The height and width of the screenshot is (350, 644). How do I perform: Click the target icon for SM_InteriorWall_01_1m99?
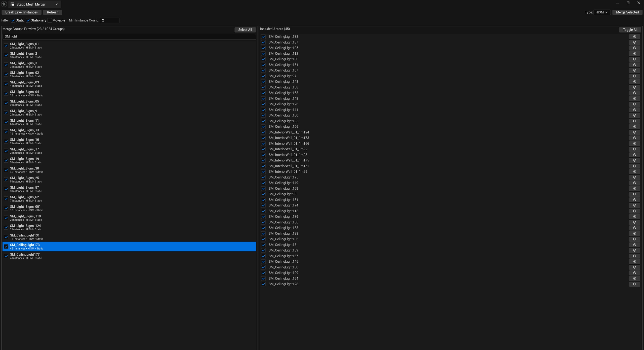click(x=634, y=172)
